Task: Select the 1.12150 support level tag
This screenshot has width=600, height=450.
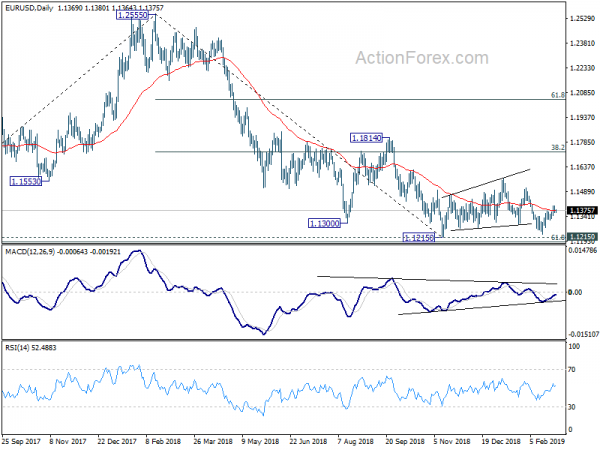Action: 582,237
